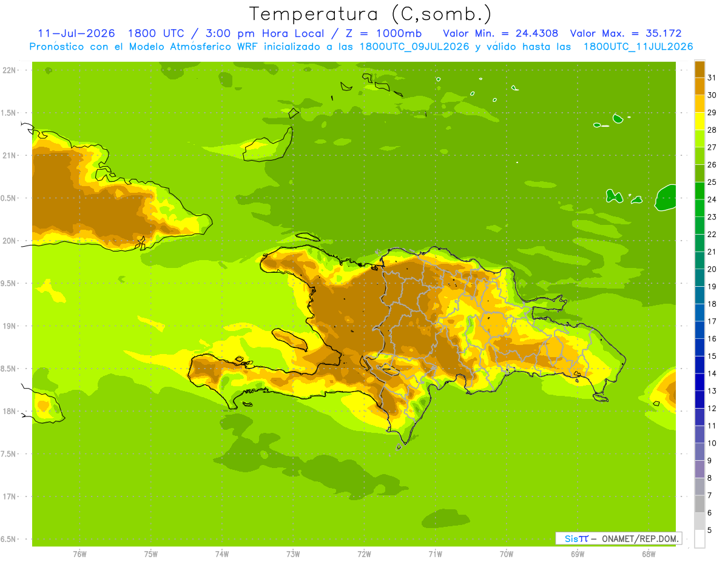Click the 'Valor Min. = 24.4308' text

pos(500,33)
